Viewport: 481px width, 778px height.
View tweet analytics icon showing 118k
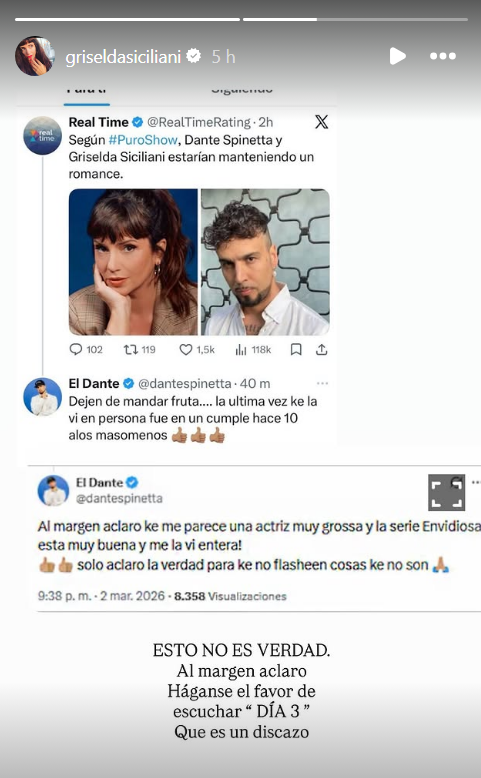point(253,350)
